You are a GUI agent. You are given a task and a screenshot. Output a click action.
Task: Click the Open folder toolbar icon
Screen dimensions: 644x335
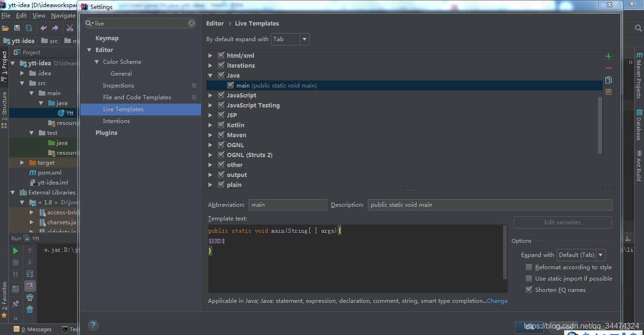point(5,28)
